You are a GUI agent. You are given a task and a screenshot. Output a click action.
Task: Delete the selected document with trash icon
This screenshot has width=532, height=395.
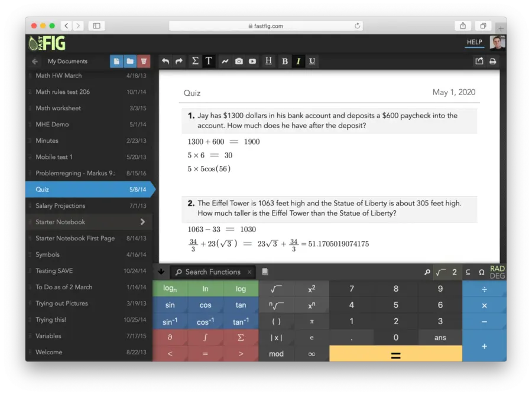click(144, 61)
